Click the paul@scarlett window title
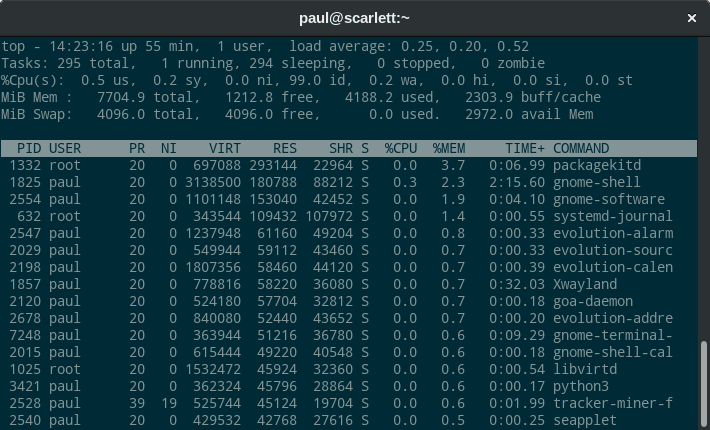Screen dimensions: 710x430 tap(354, 18)
